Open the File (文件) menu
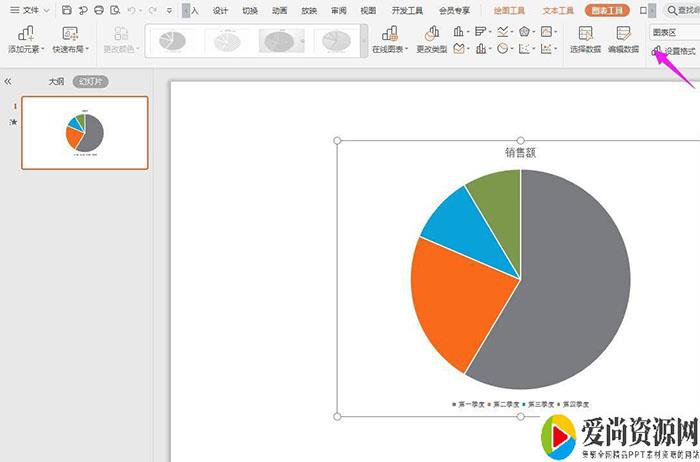Image resolution: width=700 pixels, height=462 pixels. click(31, 10)
